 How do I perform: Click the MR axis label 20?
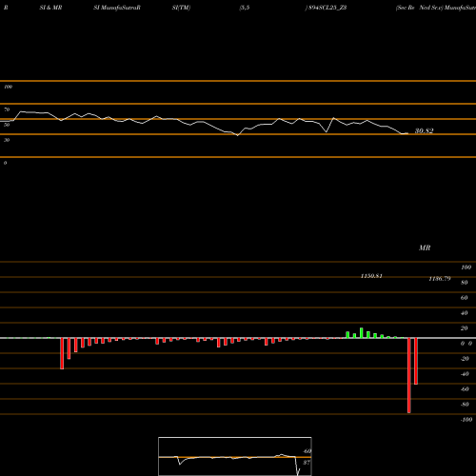[465, 328]
